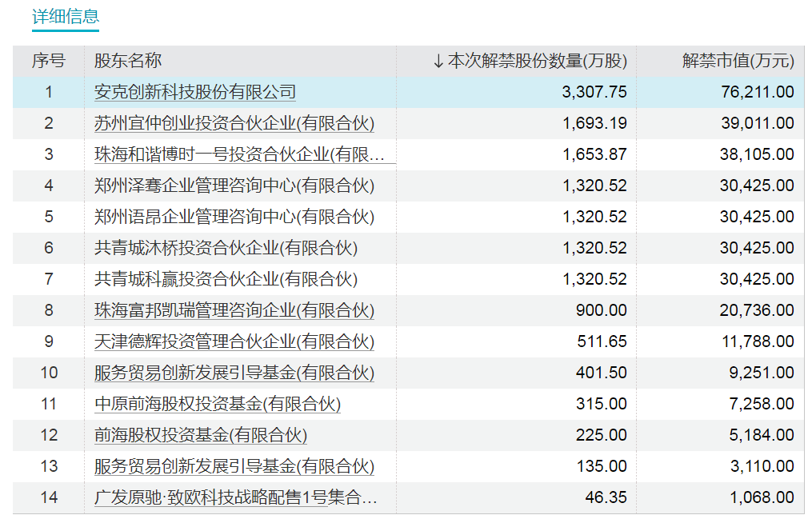
Task: Select 郑州泽骞企业管理咨询中心(有限合伙) row name
Action: click(x=234, y=186)
